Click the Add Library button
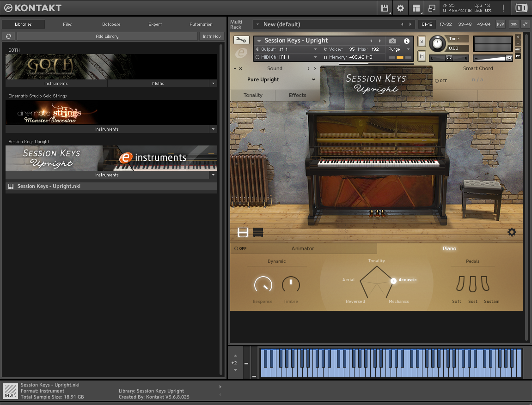This screenshot has width=532, height=405. pos(107,36)
